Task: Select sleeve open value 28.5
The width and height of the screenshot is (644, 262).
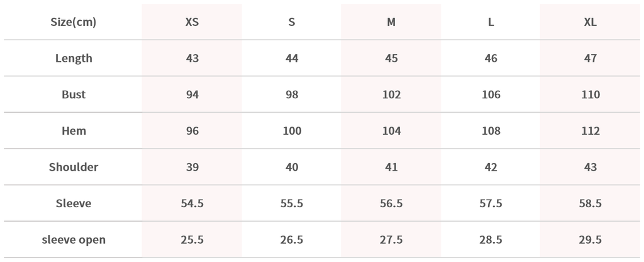Action: [491, 240]
